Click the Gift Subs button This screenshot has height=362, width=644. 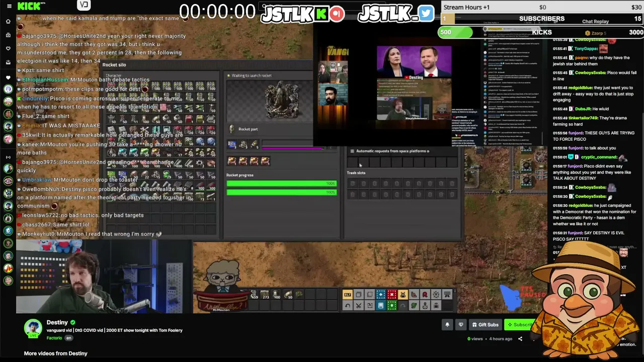(x=485, y=325)
